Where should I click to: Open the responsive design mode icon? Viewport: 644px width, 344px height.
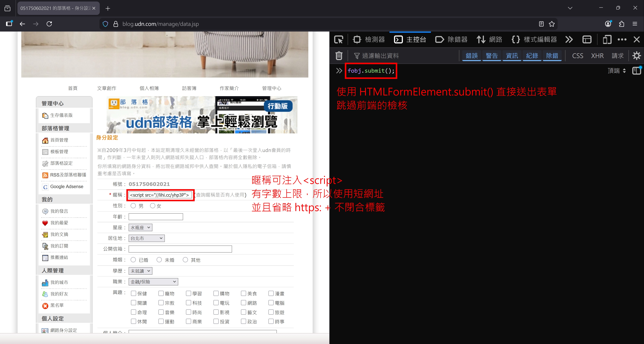click(x=607, y=40)
